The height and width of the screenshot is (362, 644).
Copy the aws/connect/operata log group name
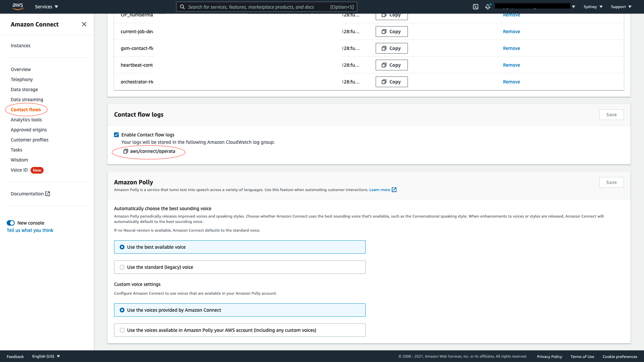point(126,151)
